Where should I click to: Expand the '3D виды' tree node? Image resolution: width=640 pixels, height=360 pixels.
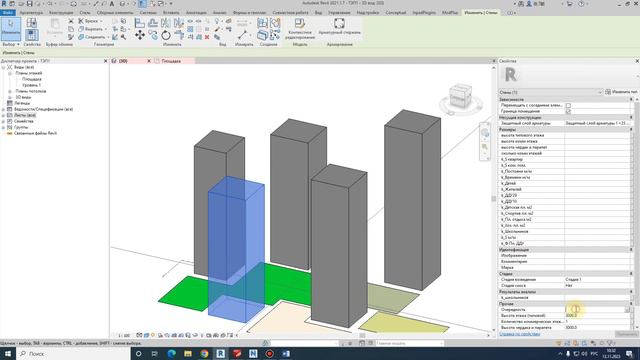pos(10,97)
